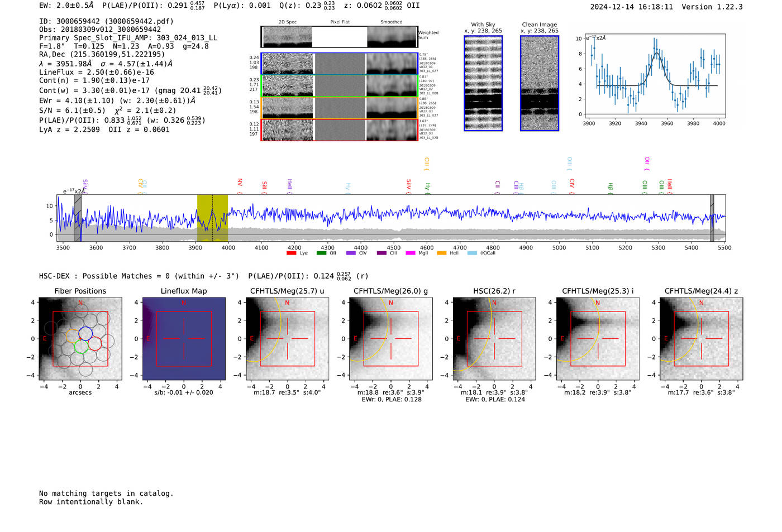Viewport: 782px width, 532px height.
Task: Click the 'Smoothed' column header
Action: 391,22
